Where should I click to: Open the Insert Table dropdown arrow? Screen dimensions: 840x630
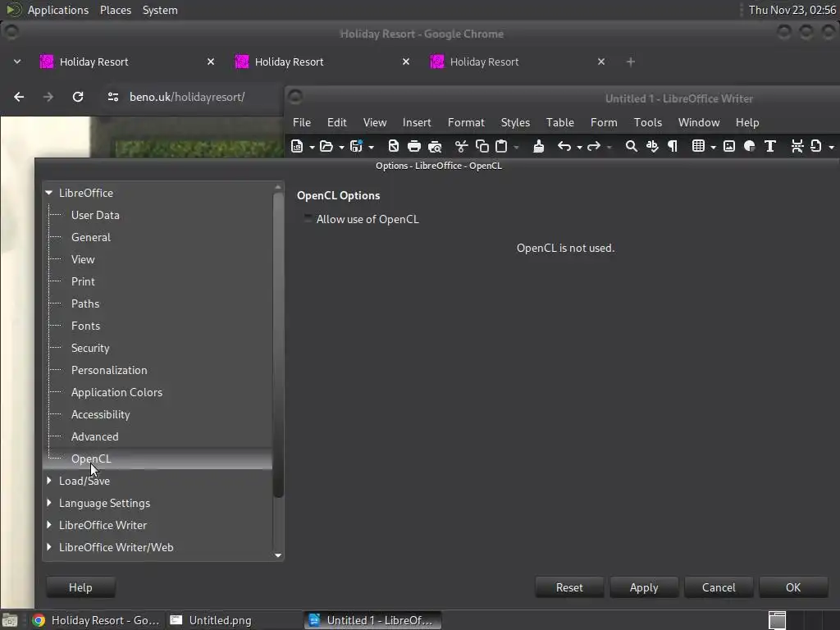point(713,147)
